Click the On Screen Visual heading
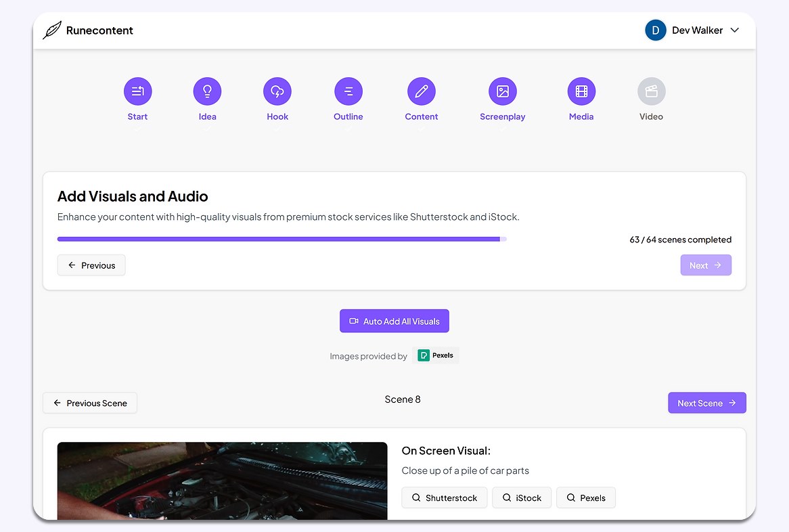 (x=446, y=451)
